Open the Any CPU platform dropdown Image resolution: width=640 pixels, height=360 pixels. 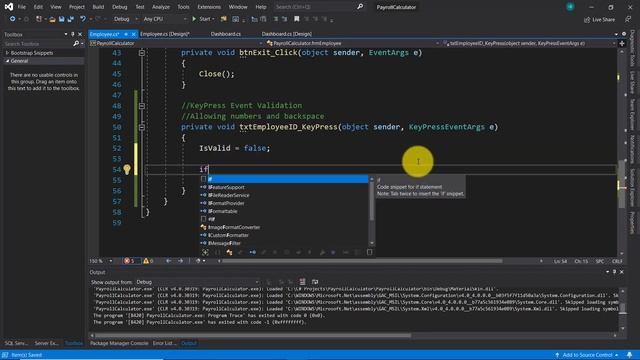(165, 19)
